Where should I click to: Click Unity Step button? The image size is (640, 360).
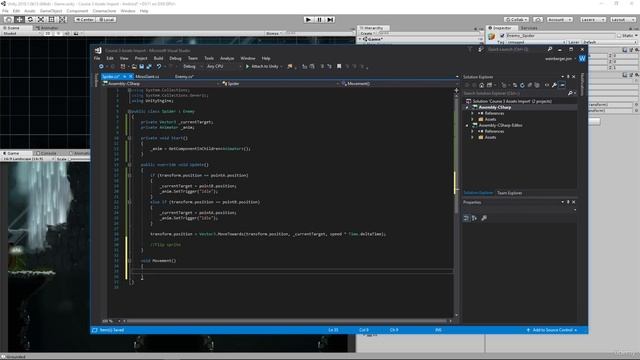331,20
